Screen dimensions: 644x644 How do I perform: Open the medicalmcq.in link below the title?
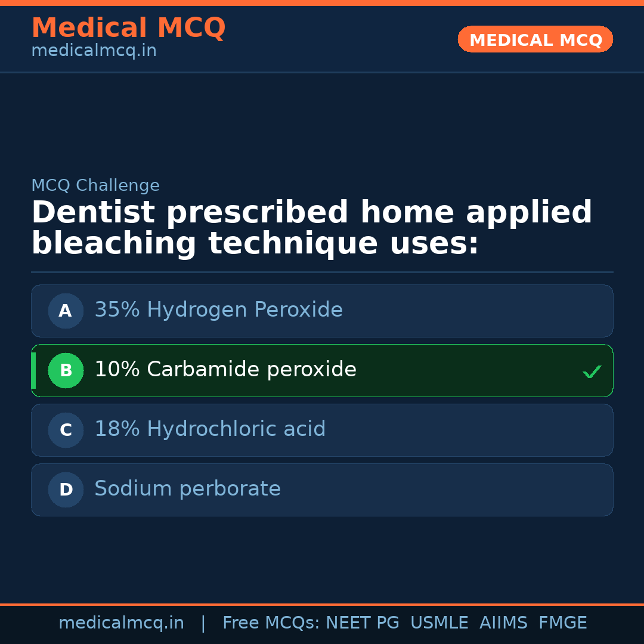pyautogui.click(x=94, y=51)
